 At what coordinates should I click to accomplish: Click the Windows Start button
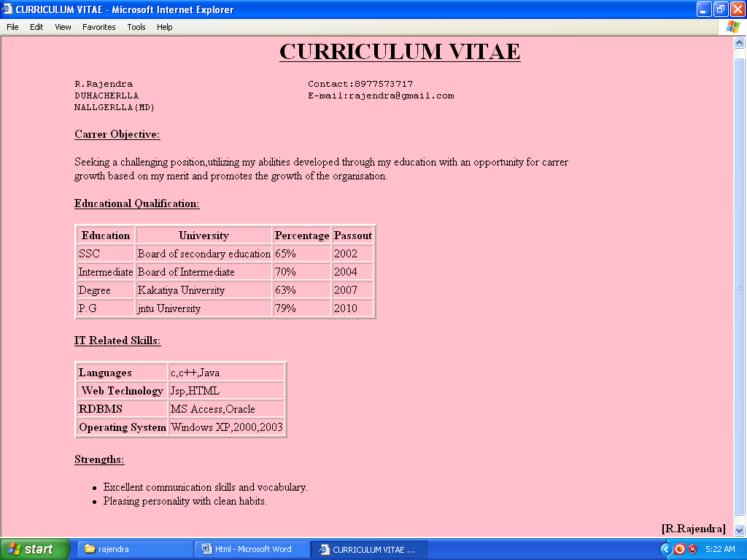click(x=35, y=549)
